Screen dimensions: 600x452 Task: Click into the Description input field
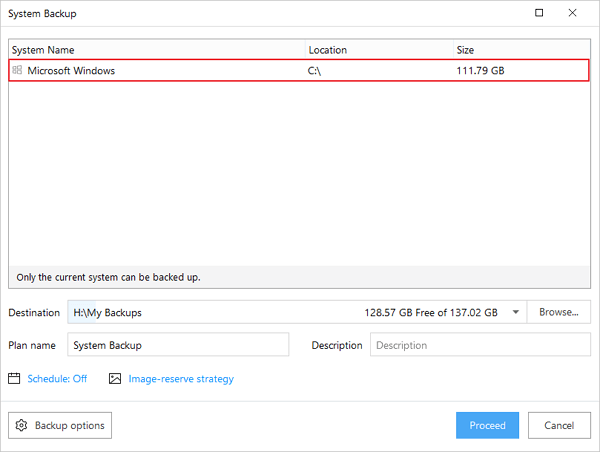coord(480,345)
